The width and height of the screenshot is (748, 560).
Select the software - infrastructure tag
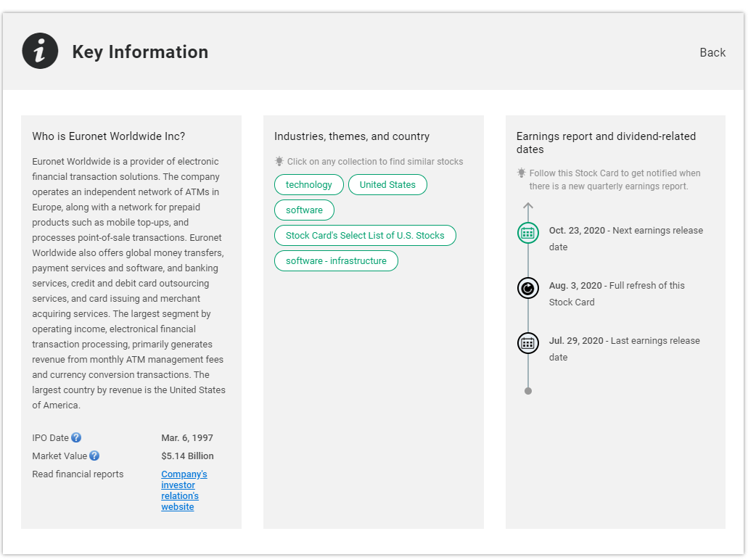tap(336, 261)
